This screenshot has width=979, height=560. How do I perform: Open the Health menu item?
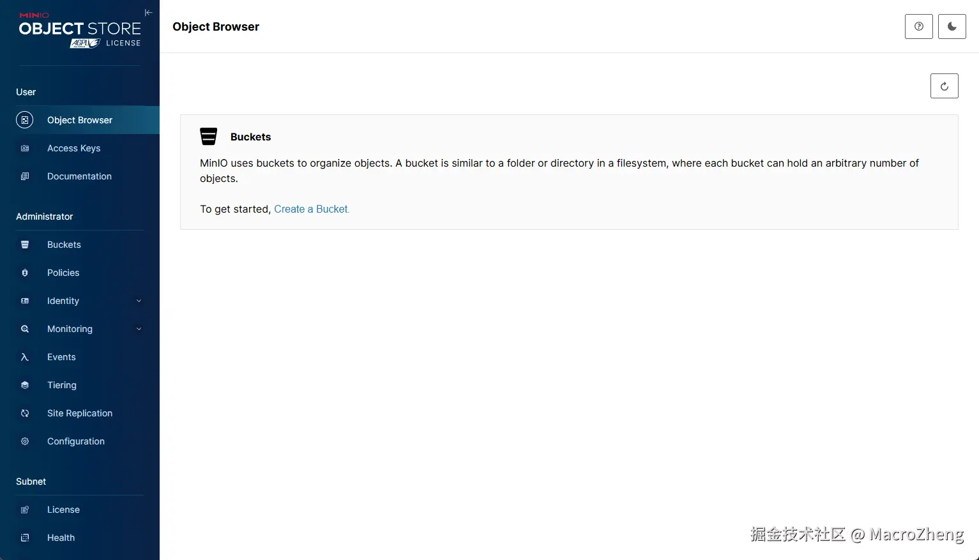61,538
